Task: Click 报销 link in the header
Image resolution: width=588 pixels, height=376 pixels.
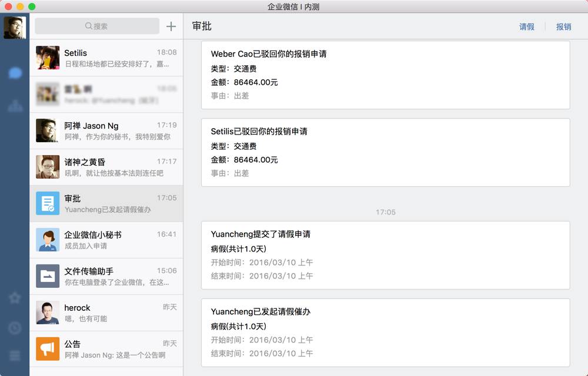Action: click(x=563, y=27)
